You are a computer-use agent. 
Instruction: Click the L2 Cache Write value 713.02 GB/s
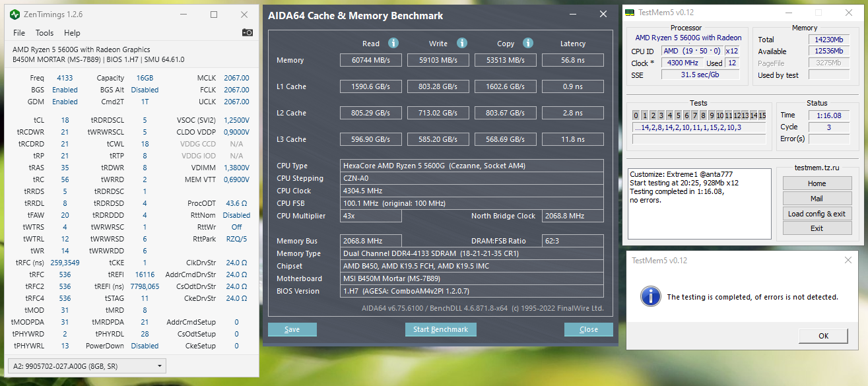438,113
